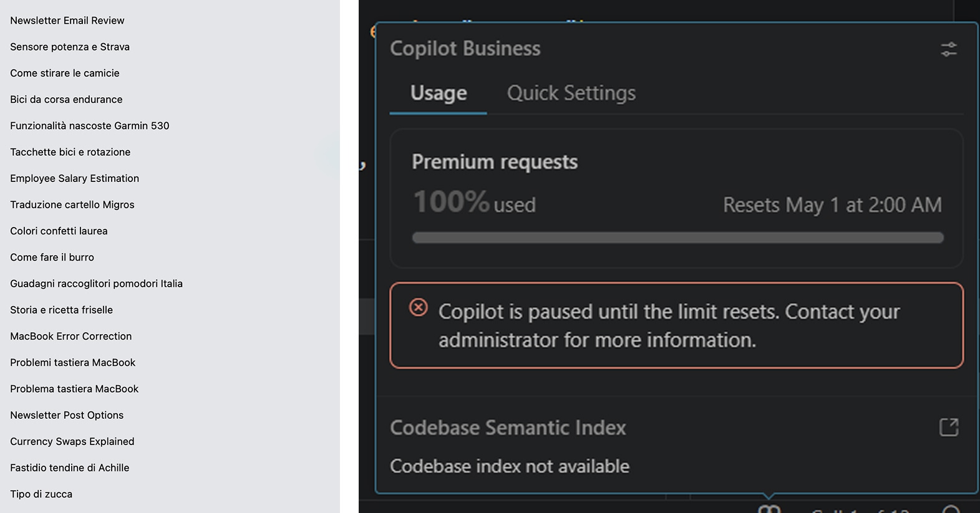Open Tipo di zucca conversation
Image resolution: width=980 pixels, height=513 pixels.
click(41, 494)
